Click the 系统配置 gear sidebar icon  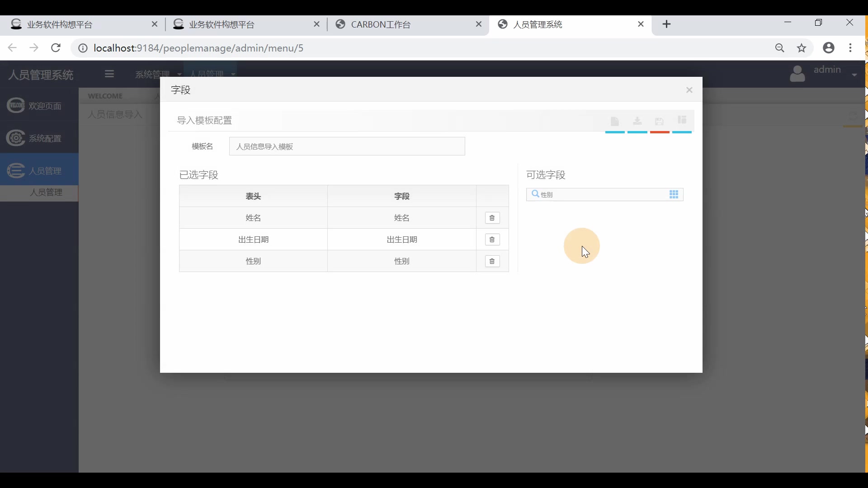[16, 138]
